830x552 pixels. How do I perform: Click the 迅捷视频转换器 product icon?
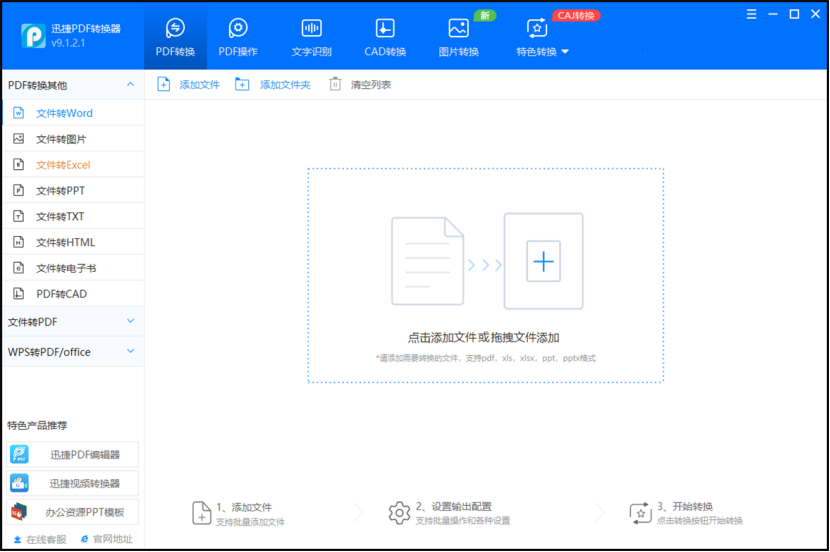click(20, 483)
